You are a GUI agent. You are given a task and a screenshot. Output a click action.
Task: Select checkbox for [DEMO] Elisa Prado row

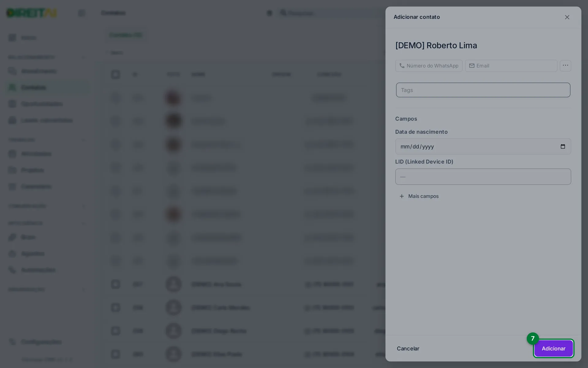115,354
